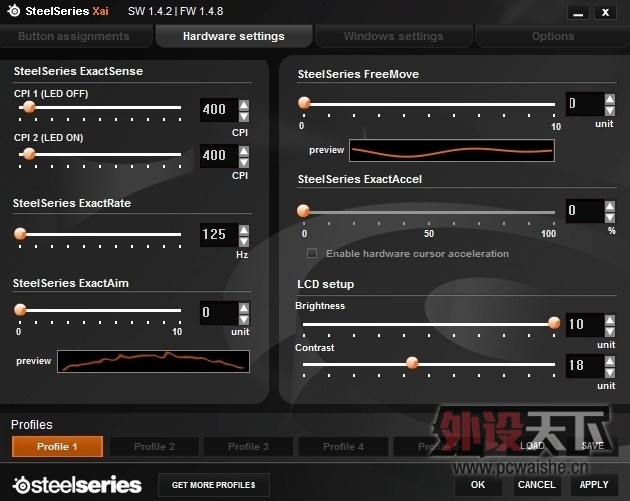The image size is (630, 501).
Task: Increase CPI 1 value with up arrow
Action: pos(244,105)
